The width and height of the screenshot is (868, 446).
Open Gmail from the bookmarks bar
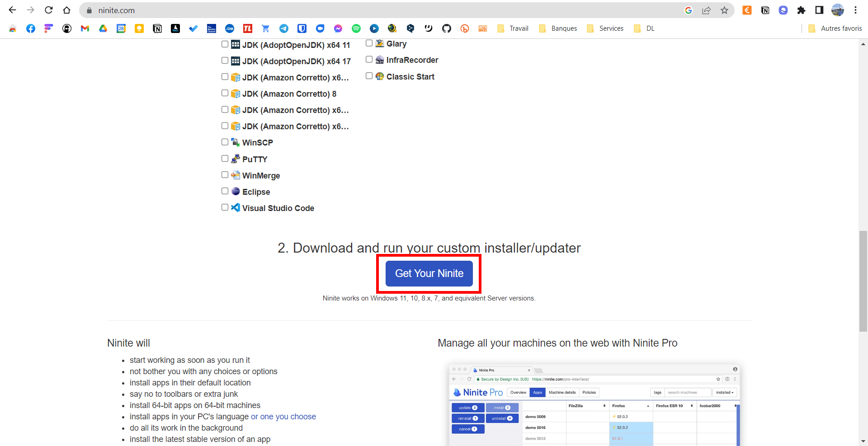coord(85,28)
